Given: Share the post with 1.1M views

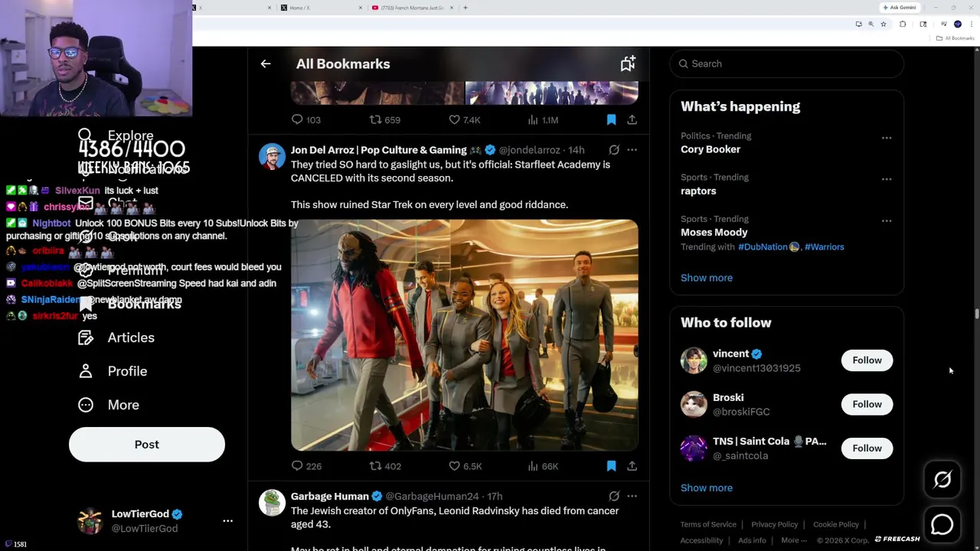Looking at the screenshot, I should [x=632, y=120].
